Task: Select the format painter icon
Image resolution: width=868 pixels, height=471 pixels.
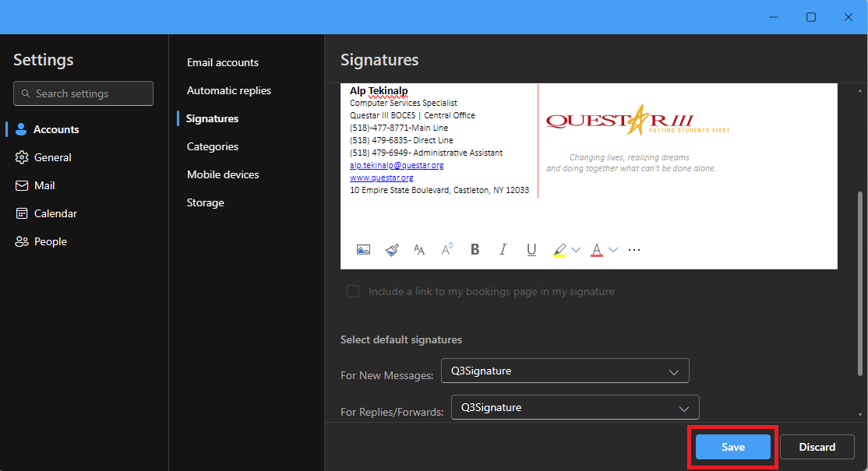Action: click(392, 250)
